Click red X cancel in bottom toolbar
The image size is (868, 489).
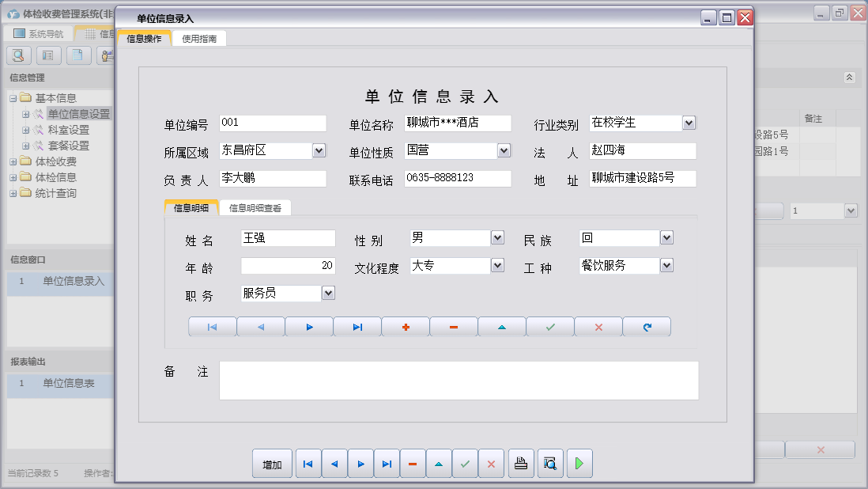pos(491,464)
